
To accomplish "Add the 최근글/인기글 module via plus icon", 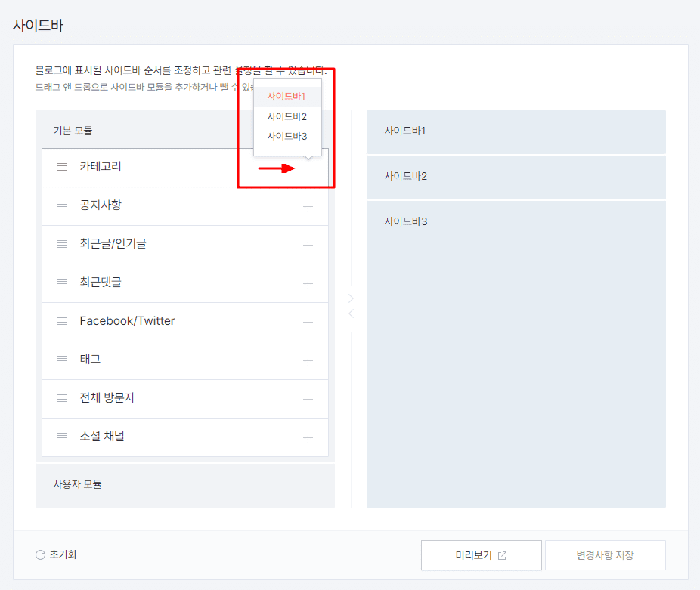I will [x=308, y=244].
